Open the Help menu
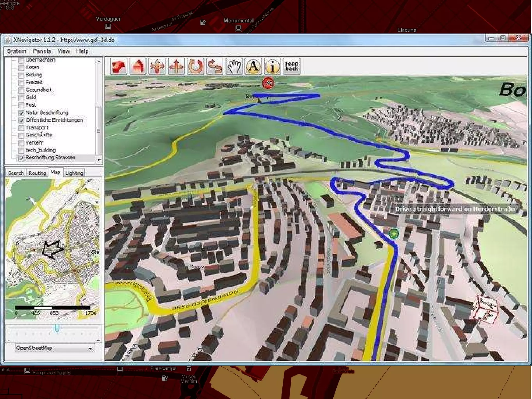The image size is (532, 399). [82, 51]
